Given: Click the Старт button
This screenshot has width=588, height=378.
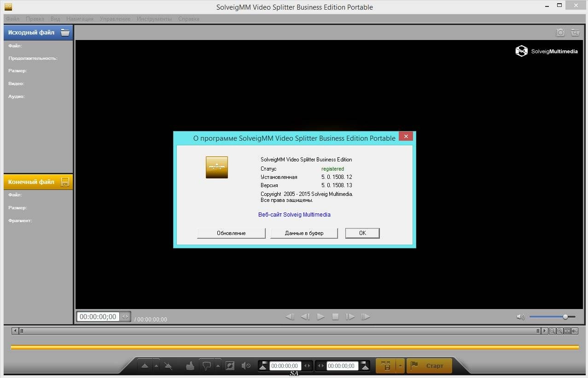Looking at the screenshot, I should (429, 366).
